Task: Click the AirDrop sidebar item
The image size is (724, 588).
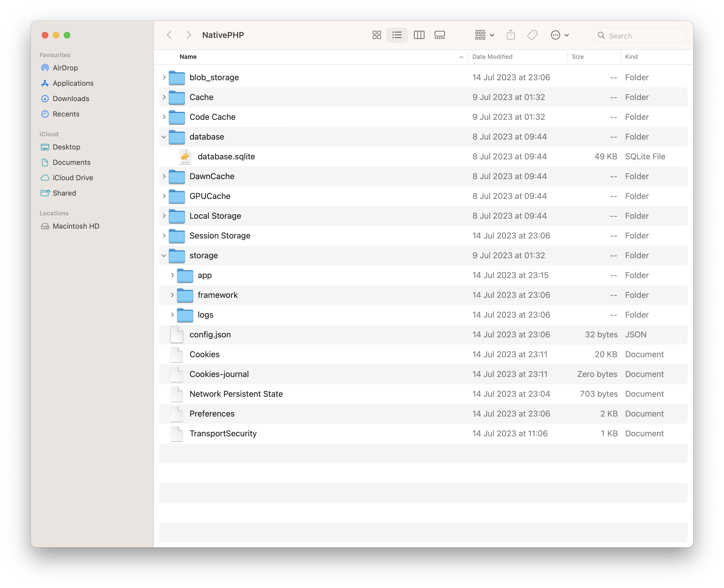Action: 65,67
